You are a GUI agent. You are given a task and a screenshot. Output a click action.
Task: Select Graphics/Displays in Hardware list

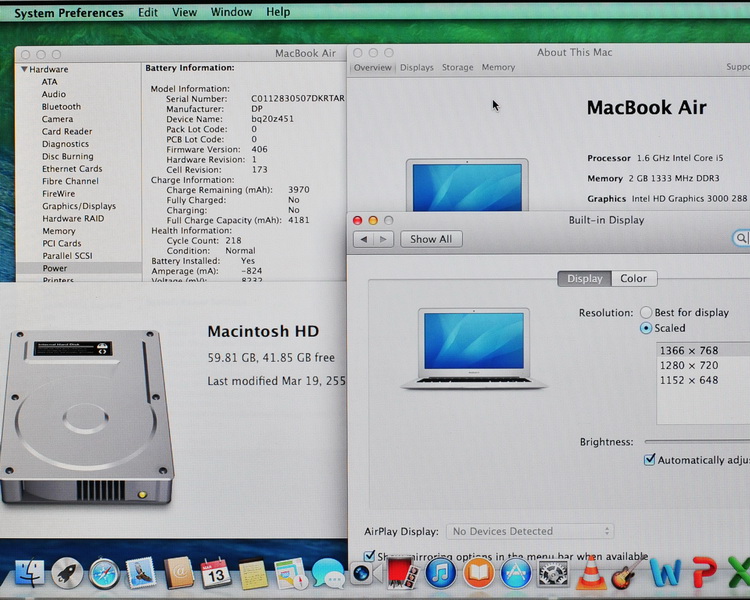[79, 206]
